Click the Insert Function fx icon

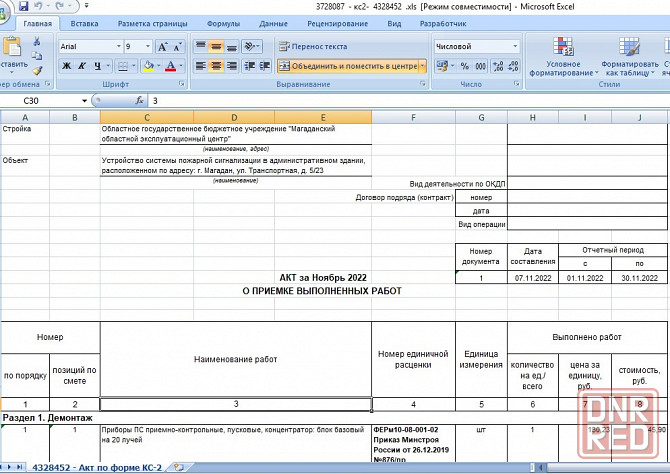click(141, 101)
